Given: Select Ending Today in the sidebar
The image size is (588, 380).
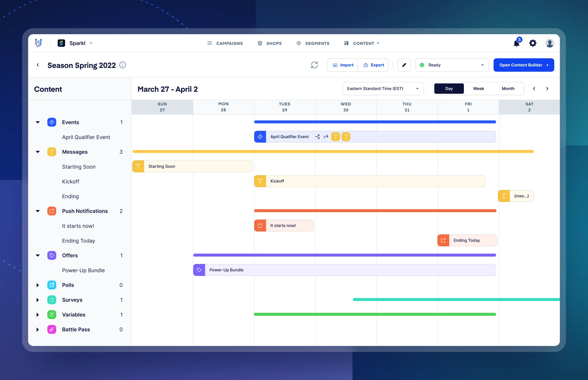Looking at the screenshot, I should point(78,241).
